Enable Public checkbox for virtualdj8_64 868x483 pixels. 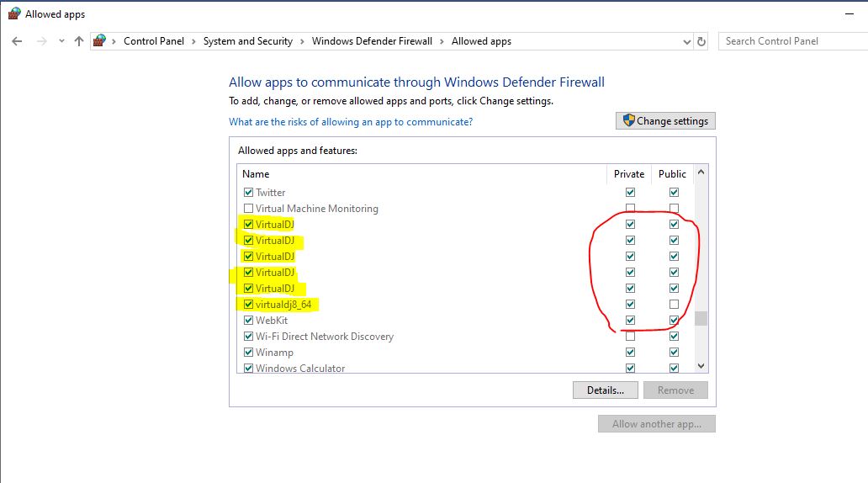[674, 304]
